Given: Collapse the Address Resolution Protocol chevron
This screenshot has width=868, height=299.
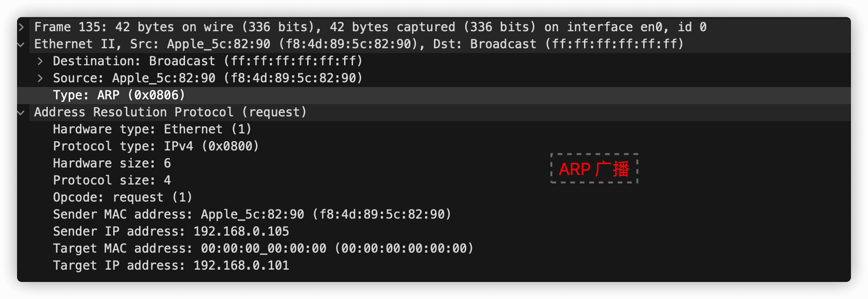Looking at the screenshot, I should 21,113.
